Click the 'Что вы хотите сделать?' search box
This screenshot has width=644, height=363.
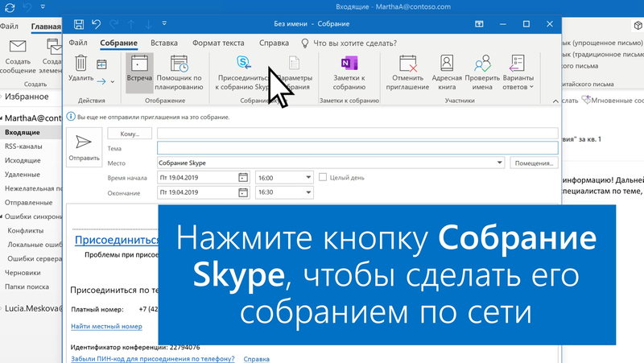(x=355, y=43)
